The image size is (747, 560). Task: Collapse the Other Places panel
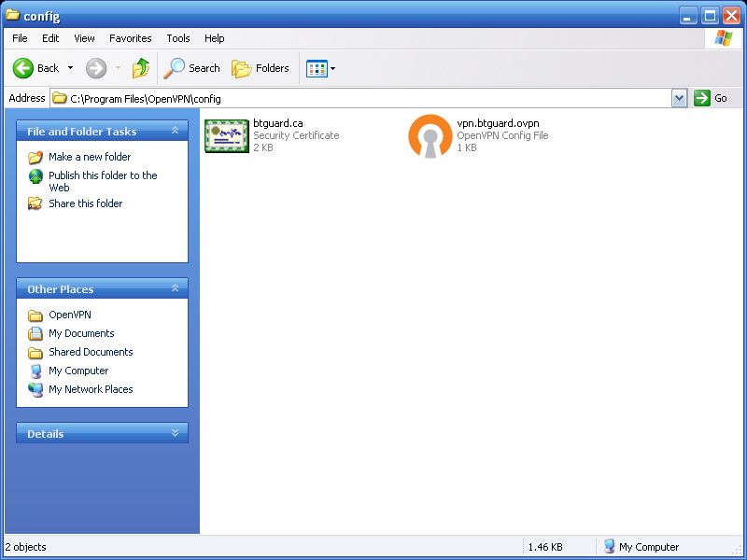(175, 288)
